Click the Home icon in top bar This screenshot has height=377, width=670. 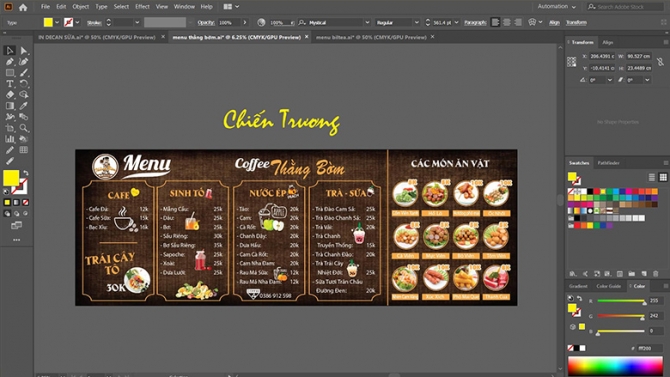(23, 7)
